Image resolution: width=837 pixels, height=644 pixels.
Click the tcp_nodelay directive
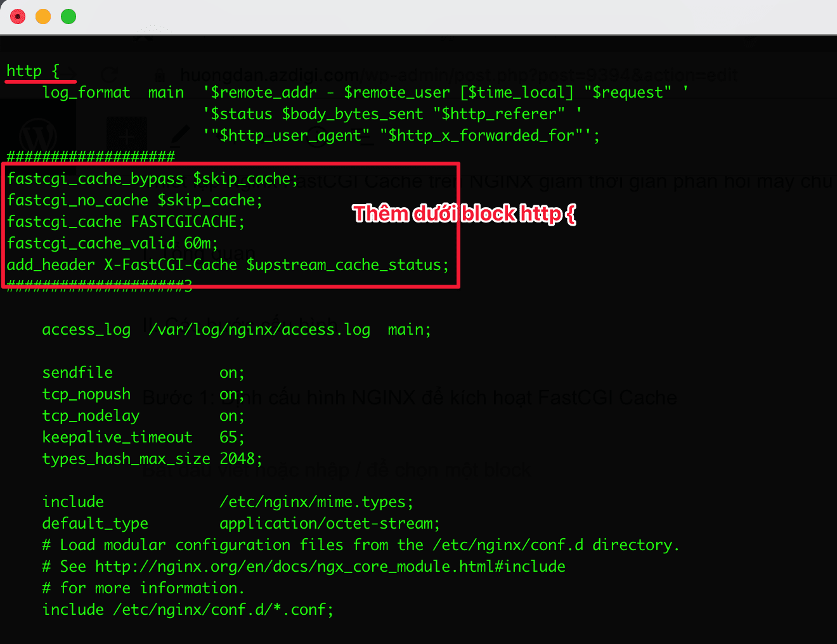(91, 416)
